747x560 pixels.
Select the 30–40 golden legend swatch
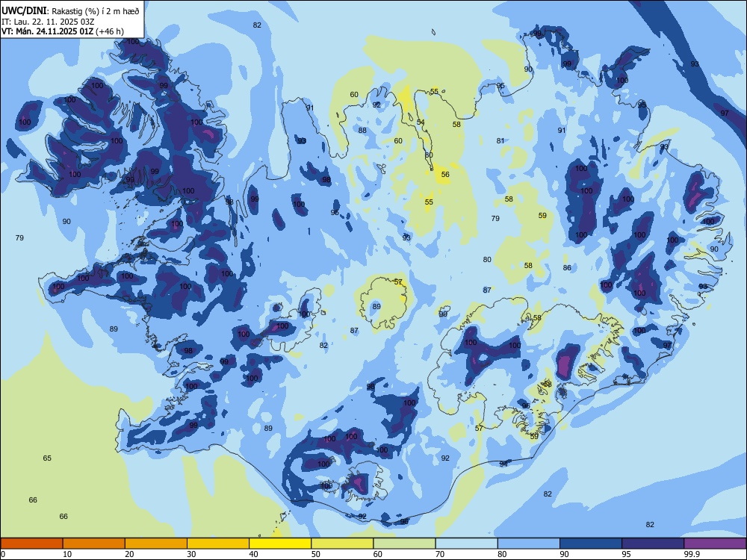(x=218, y=544)
